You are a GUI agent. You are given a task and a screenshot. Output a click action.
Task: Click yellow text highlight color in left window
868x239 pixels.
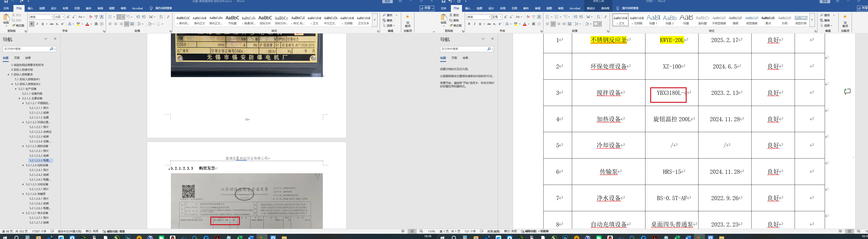point(78,24)
